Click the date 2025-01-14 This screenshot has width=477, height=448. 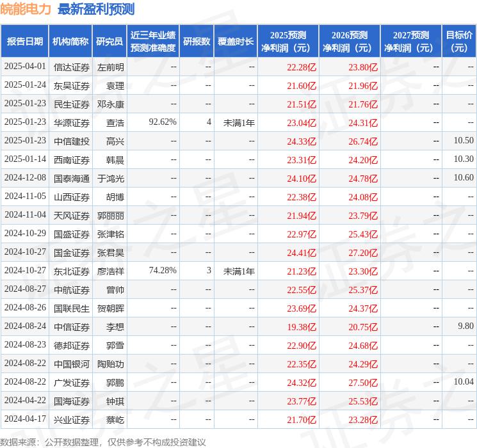[x=25, y=159]
